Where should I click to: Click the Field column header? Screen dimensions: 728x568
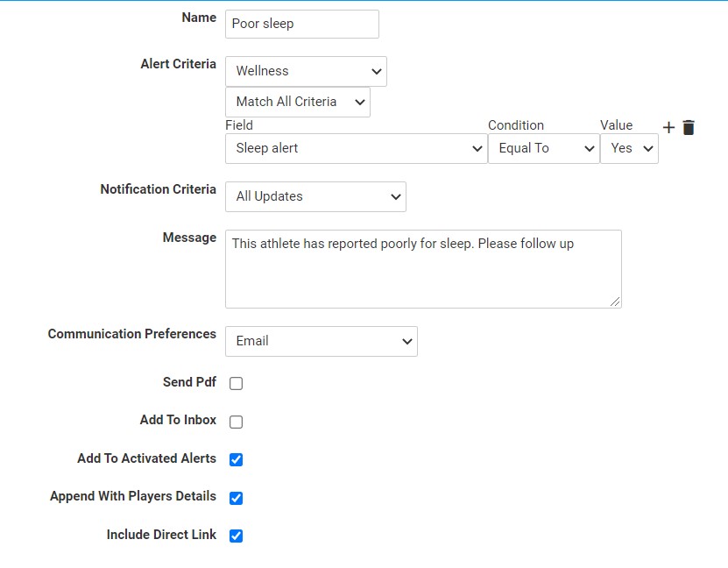click(x=239, y=125)
